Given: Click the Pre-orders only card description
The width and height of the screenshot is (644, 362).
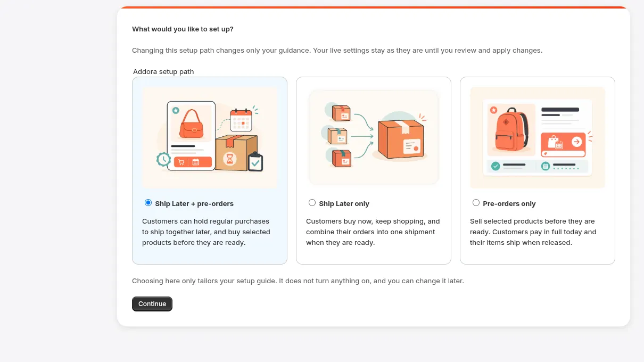Looking at the screenshot, I should [533, 232].
